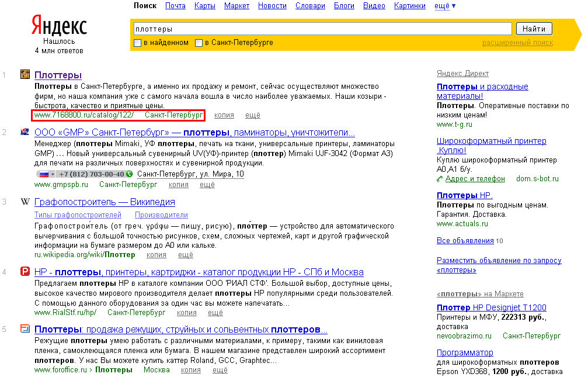Click favicon of first Плоттеры result

tap(25, 75)
